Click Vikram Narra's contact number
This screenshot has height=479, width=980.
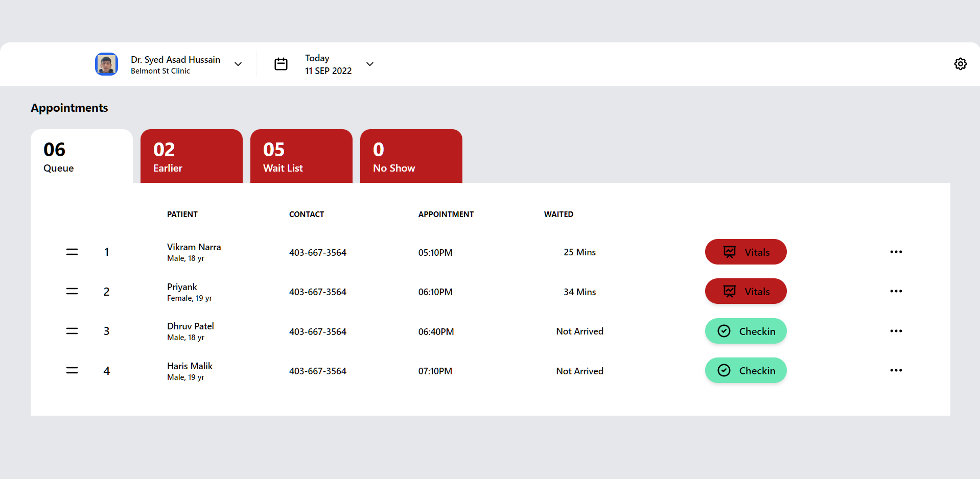coord(318,253)
